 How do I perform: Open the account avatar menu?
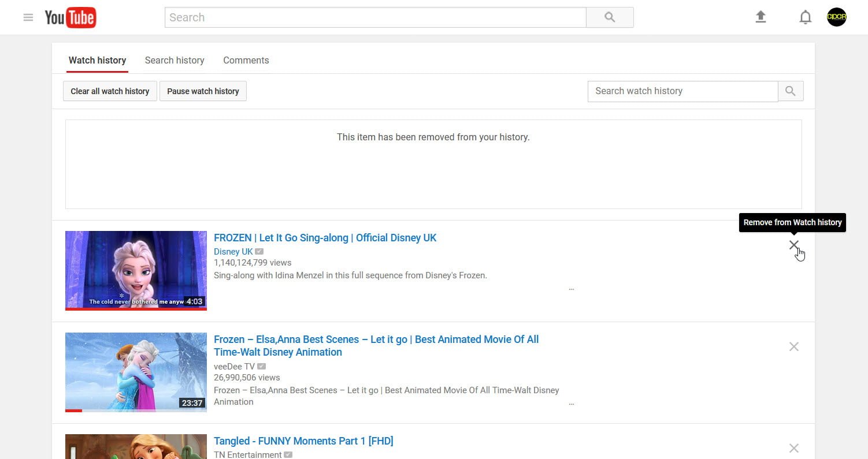pos(837,17)
